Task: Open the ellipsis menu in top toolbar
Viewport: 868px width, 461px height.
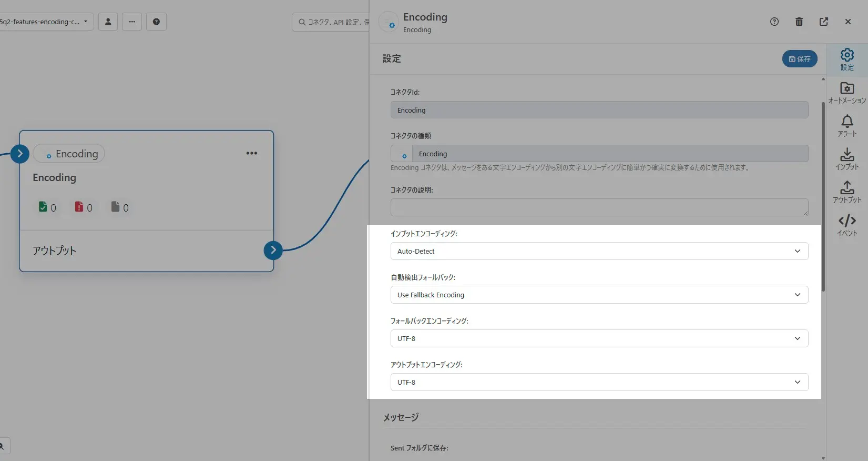Action: [132, 22]
